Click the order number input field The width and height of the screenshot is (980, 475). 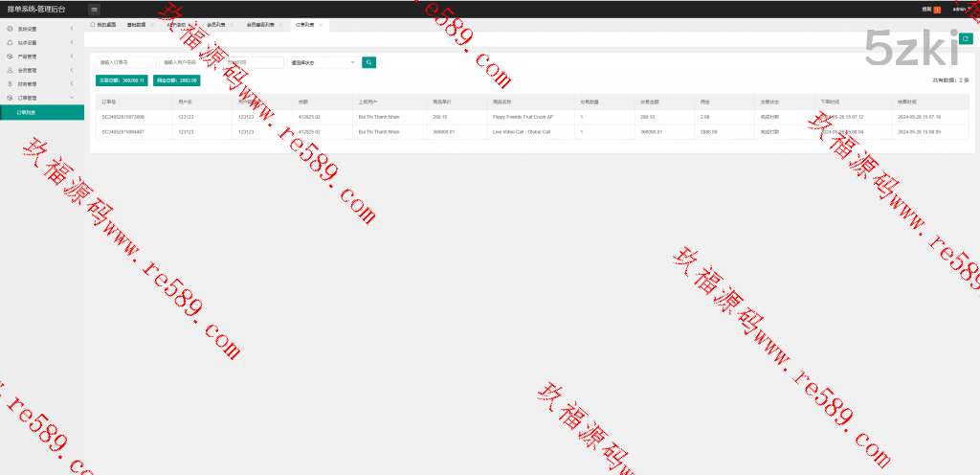click(x=125, y=63)
